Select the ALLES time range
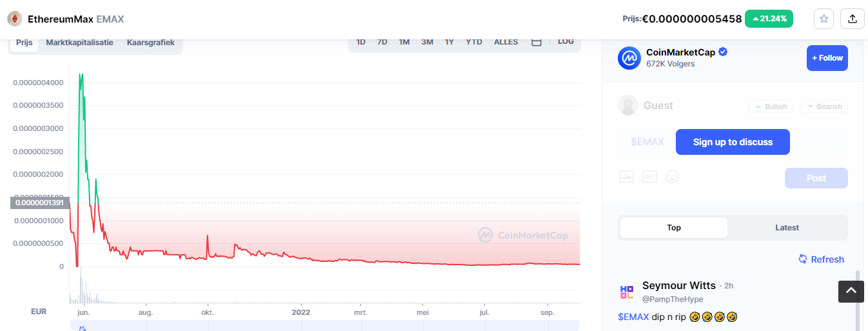This screenshot has height=331, width=868. pos(506,42)
